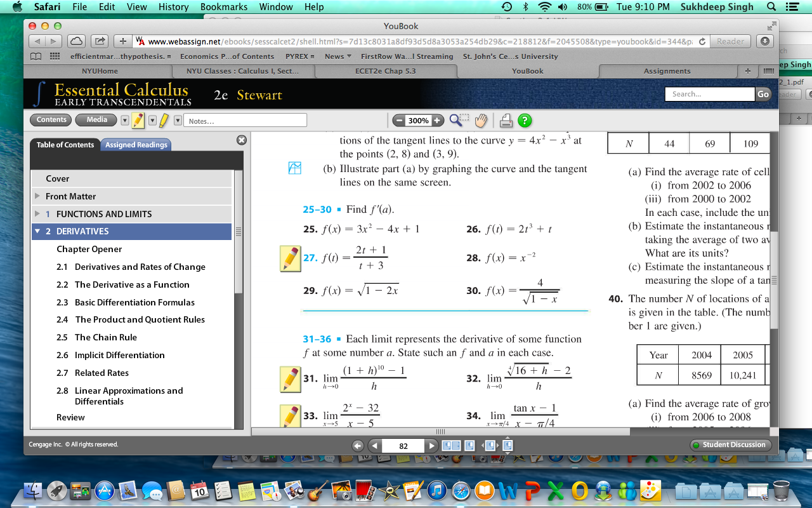This screenshot has height=508, width=812.
Task: Open Safari's Downloads button
Action: point(766,41)
